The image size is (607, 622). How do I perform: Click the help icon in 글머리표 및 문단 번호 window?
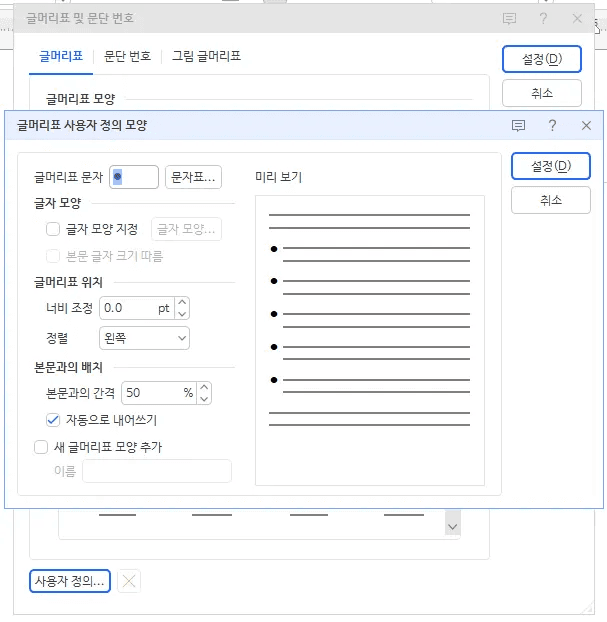[x=543, y=18]
